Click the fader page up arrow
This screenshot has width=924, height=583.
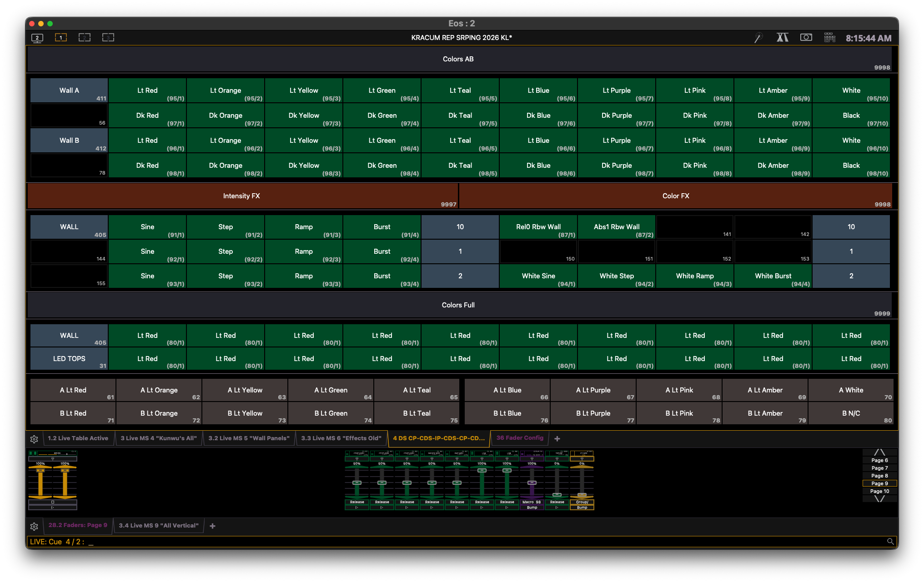coord(879,452)
